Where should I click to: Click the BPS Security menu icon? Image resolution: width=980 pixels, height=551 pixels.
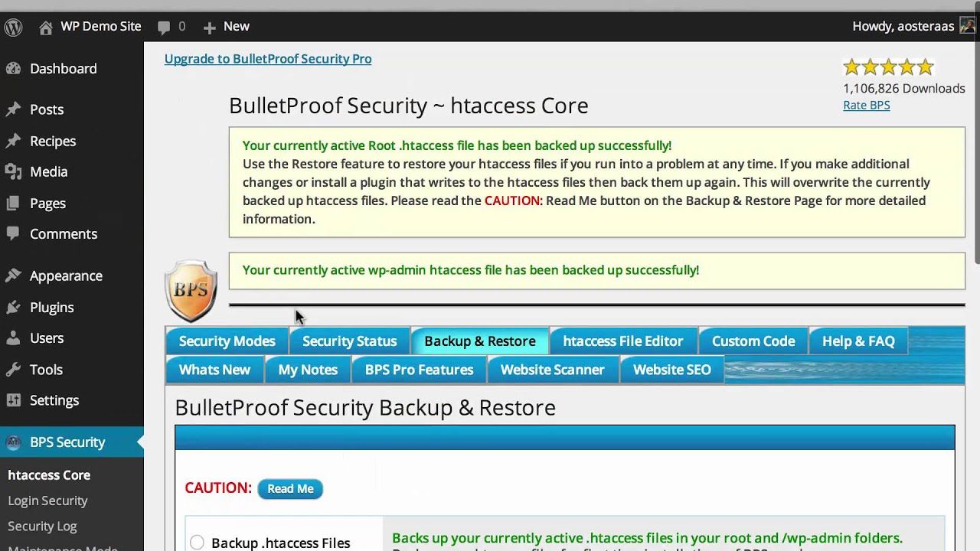[13, 442]
